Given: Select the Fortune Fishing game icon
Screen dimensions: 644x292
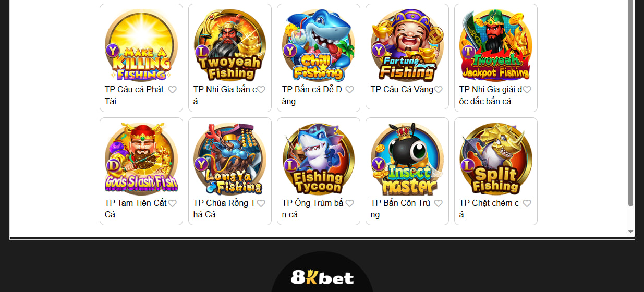Looking at the screenshot, I should (407, 45).
